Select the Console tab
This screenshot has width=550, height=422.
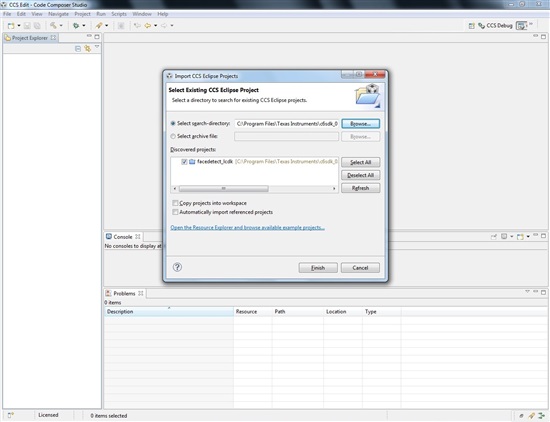[123, 237]
